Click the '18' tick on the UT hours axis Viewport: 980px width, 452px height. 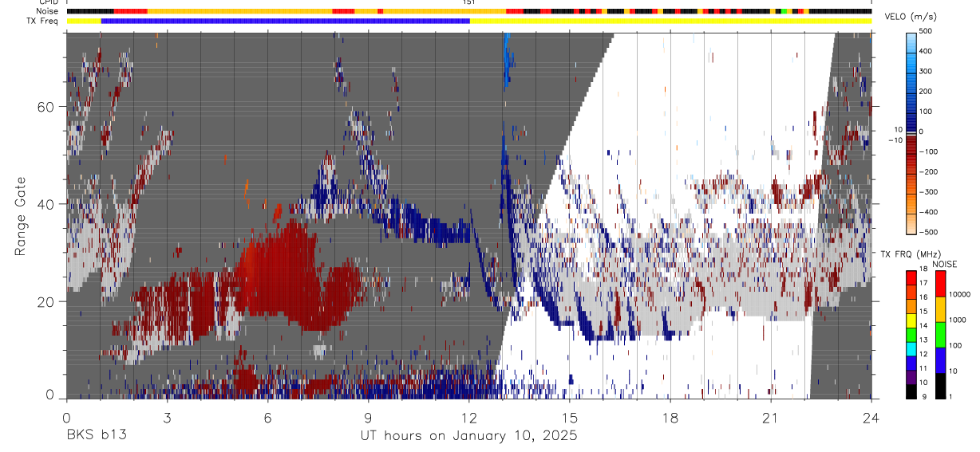pos(670,417)
